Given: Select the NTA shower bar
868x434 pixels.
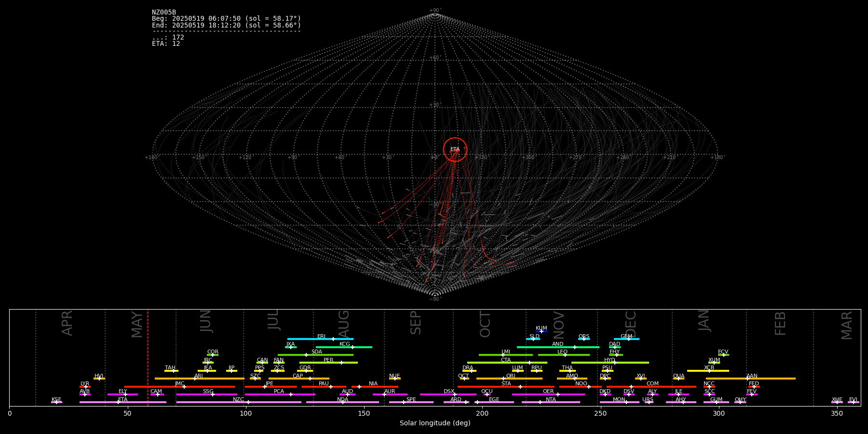Looking at the screenshot, I should [x=551, y=402].
